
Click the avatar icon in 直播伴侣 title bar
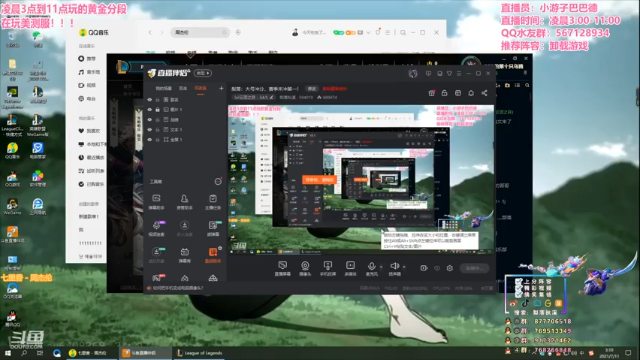413,73
